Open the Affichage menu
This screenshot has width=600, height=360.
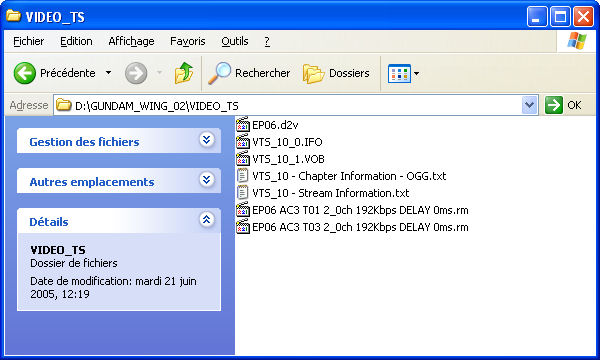click(131, 41)
